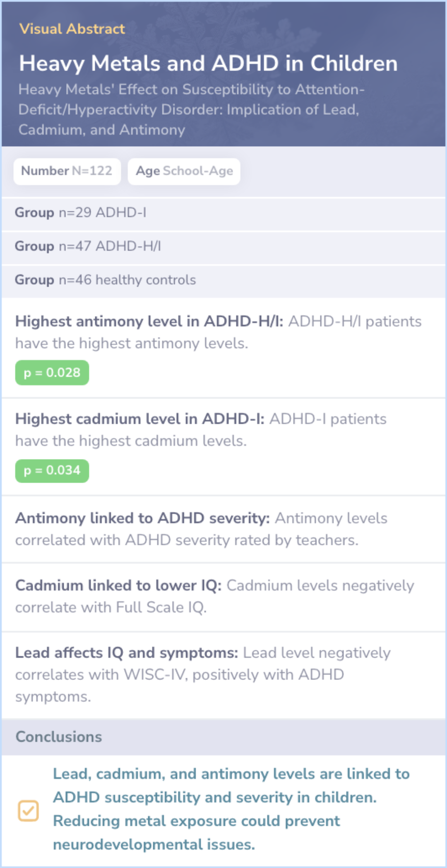Screen dimensions: 447x868
Task: Select the n=47 ADHD-H/I group row
Action: coord(223,247)
